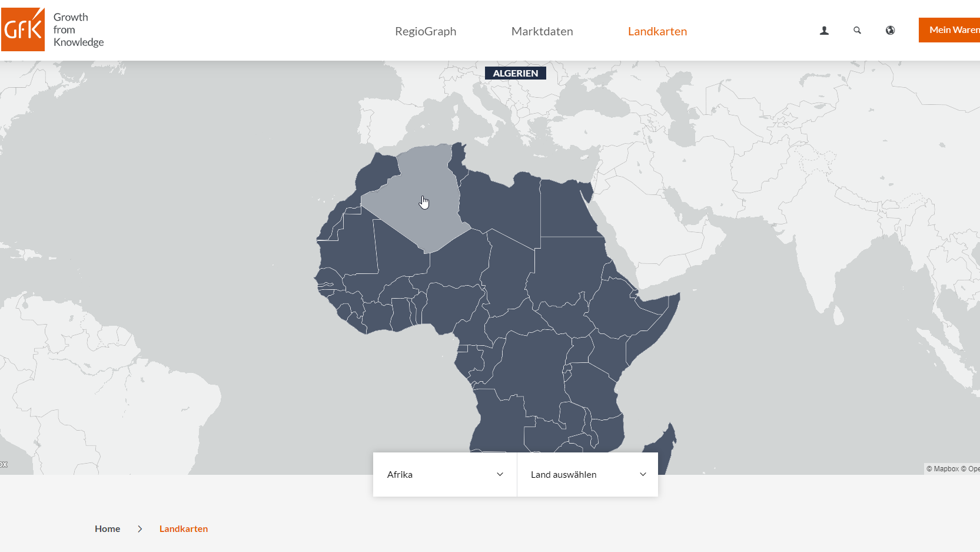Select the Landkarten menu item
The height and width of the screenshot is (552, 980).
(657, 31)
